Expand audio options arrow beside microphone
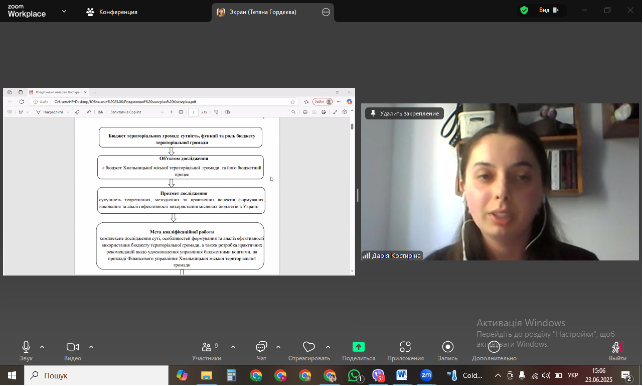This screenshot has height=386, width=643. [x=42, y=347]
